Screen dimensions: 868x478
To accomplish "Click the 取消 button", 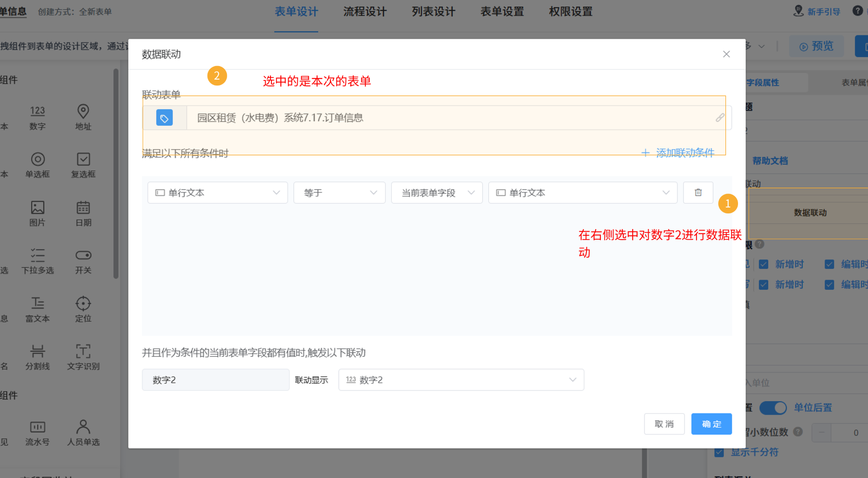I will (664, 424).
